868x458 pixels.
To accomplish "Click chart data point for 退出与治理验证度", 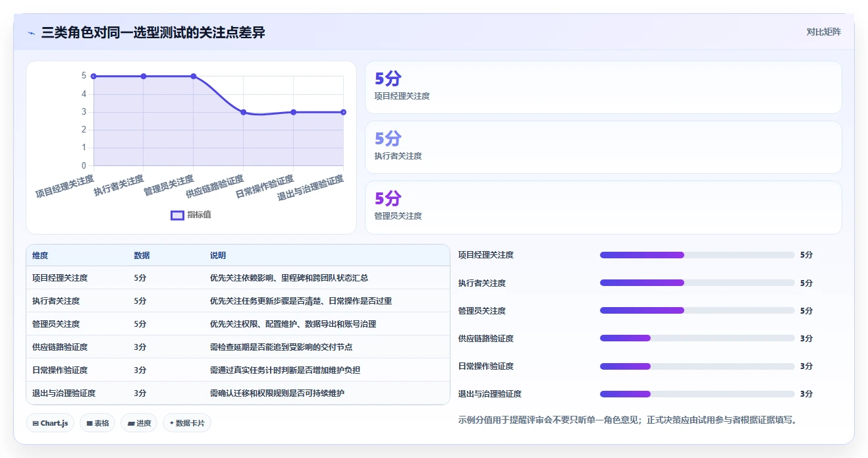I will 343,112.
